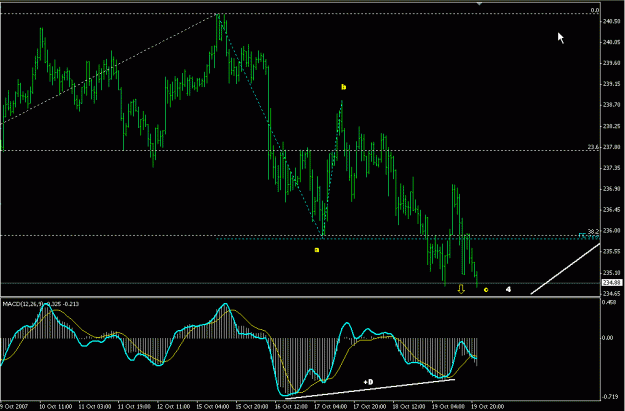This screenshot has width=625, height=411.
Task: Click the 239.60 price on the scale
Action: tap(613, 63)
